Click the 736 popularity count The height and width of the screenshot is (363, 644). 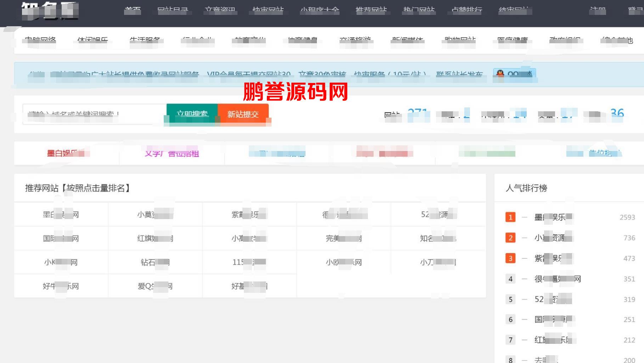point(629,238)
